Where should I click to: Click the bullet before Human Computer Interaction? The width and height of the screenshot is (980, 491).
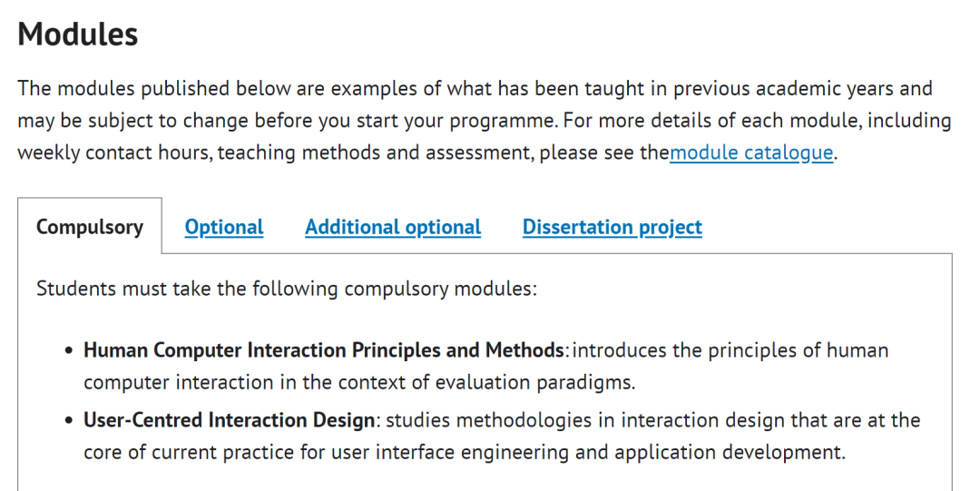pyautogui.click(x=69, y=351)
